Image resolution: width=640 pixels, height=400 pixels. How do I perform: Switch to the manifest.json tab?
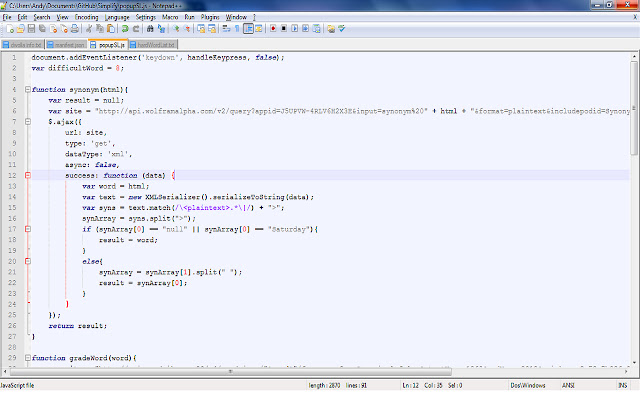point(66,44)
